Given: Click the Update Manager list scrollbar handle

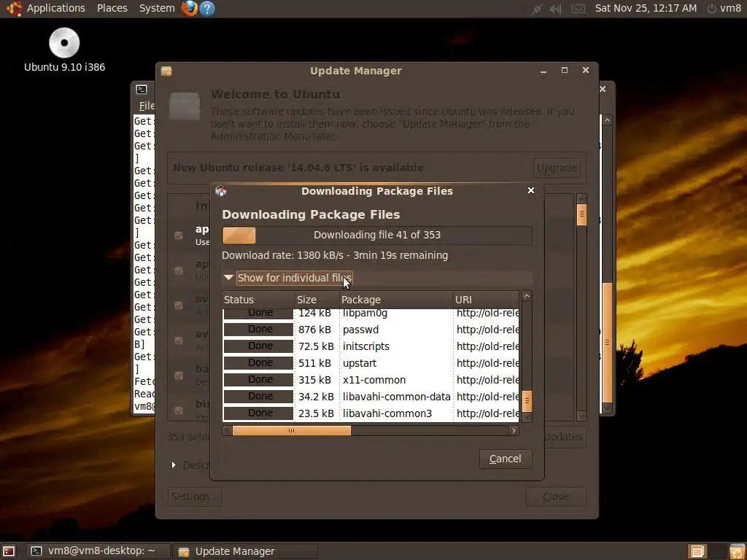Looking at the screenshot, I should [x=581, y=214].
